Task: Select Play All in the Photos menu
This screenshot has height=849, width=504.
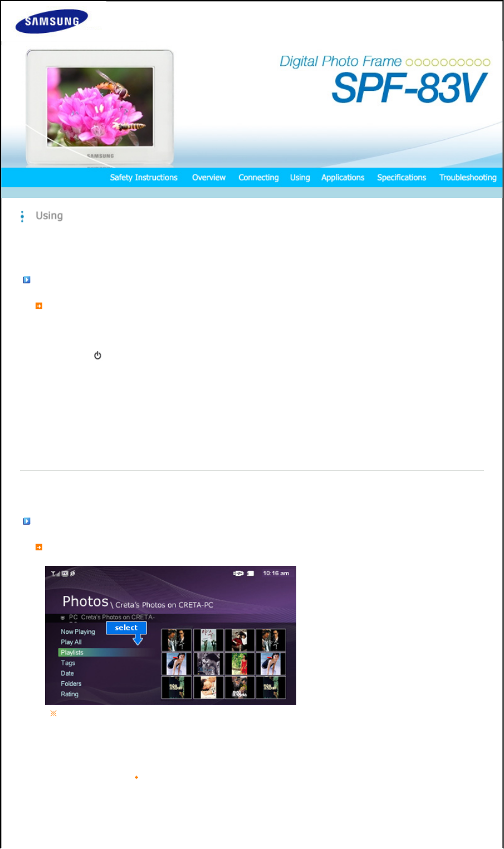Action: pyautogui.click(x=71, y=642)
